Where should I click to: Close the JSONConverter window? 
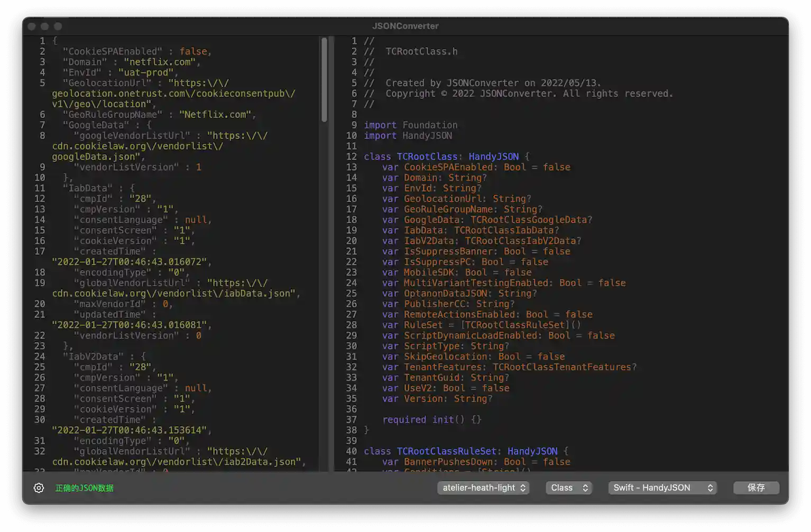point(32,26)
